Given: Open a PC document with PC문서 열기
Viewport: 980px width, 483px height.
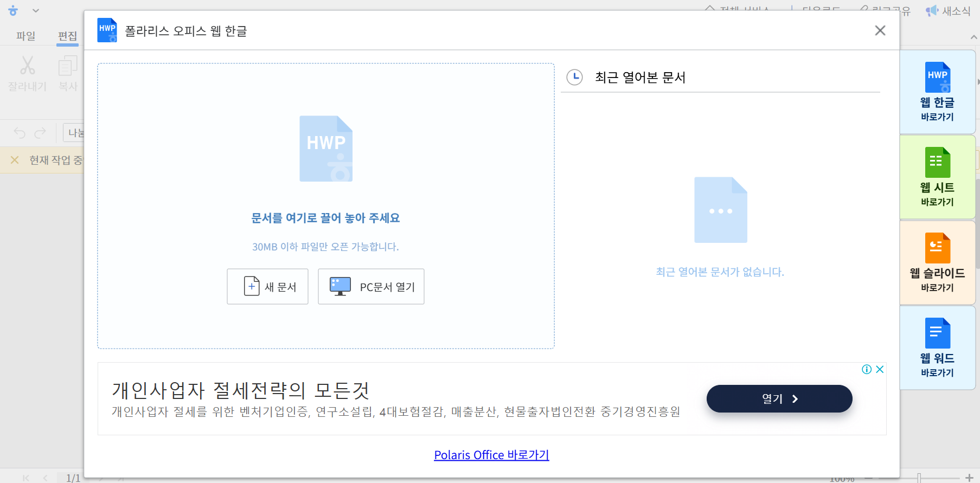Looking at the screenshot, I should [371, 286].
